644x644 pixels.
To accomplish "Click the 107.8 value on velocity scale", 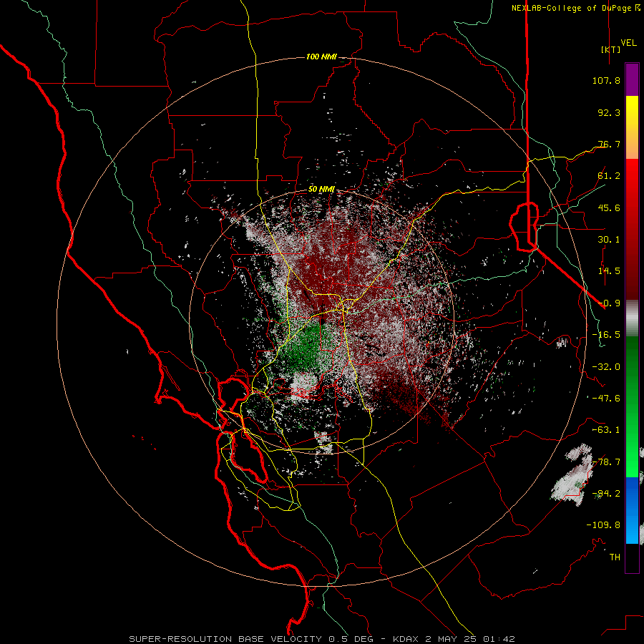I will click(606, 80).
